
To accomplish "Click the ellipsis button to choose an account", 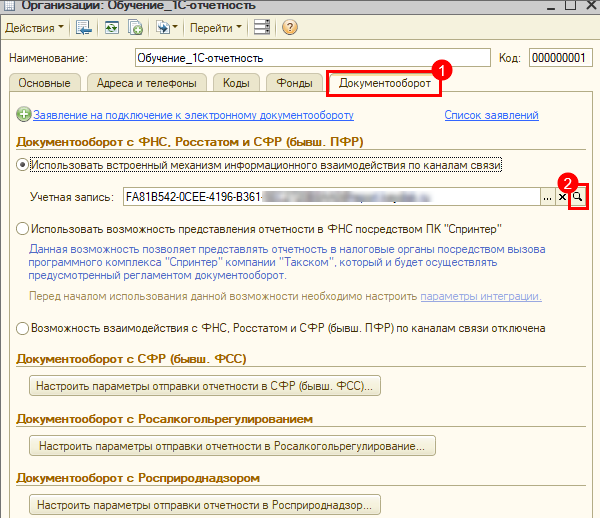I will pyautogui.click(x=547, y=198).
